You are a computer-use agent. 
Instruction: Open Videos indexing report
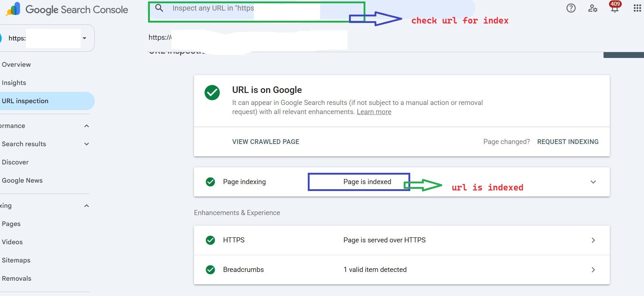pos(12,242)
